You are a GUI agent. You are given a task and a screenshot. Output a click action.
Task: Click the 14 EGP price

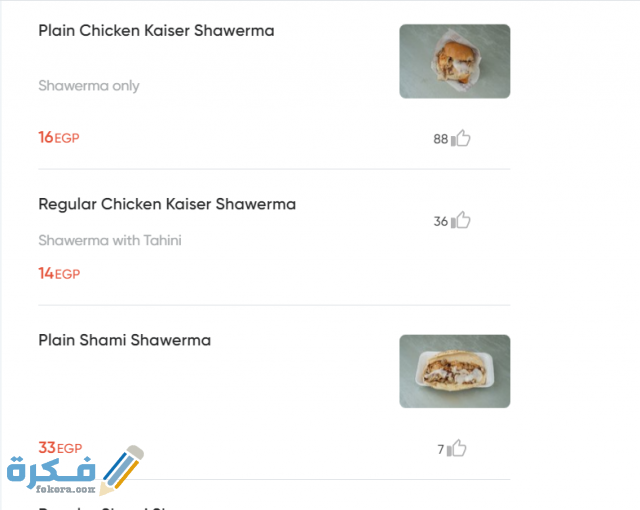coord(58,273)
